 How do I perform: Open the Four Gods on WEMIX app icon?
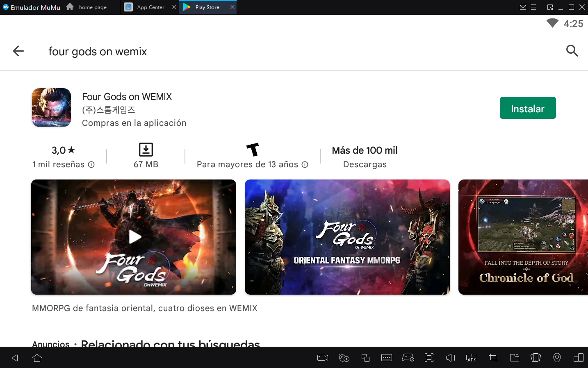(51, 108)
